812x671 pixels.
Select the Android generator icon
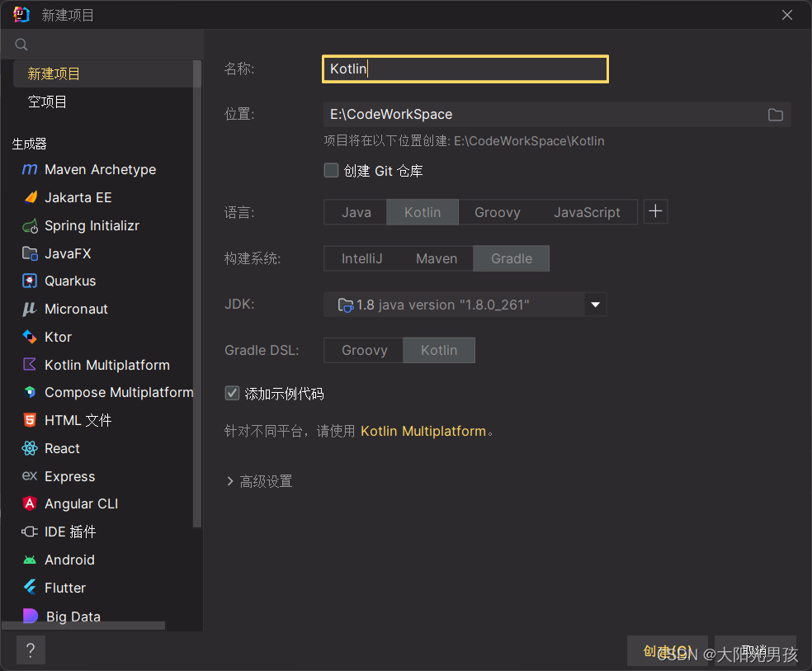pyautogui.click(x=30, y=560)
